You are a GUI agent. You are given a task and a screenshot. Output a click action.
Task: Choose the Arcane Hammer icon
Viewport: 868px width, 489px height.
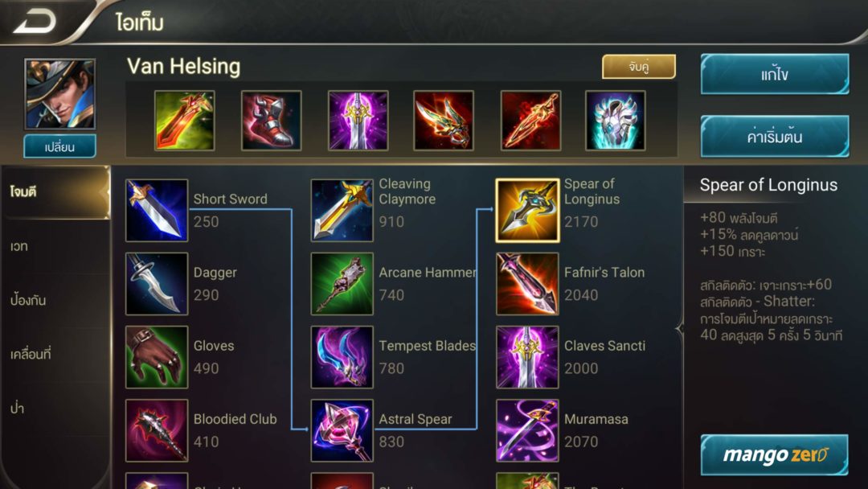click(342, 284)
